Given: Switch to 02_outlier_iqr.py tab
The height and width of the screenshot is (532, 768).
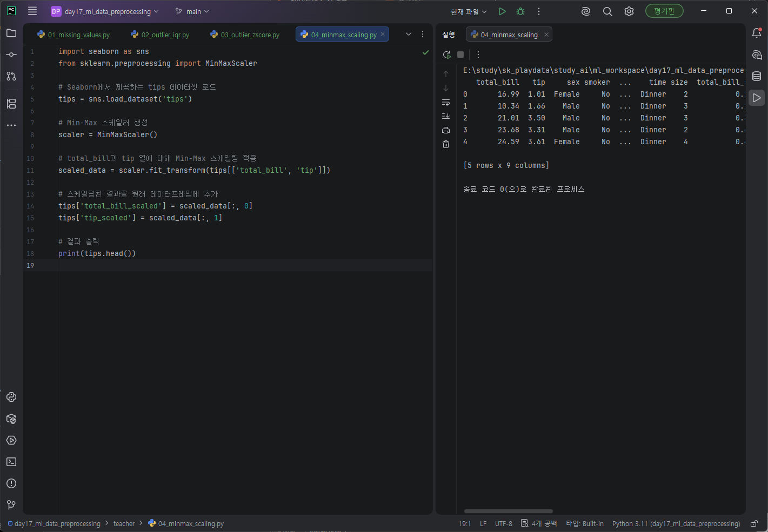Looking at the screenshot, I should point(160,35).
